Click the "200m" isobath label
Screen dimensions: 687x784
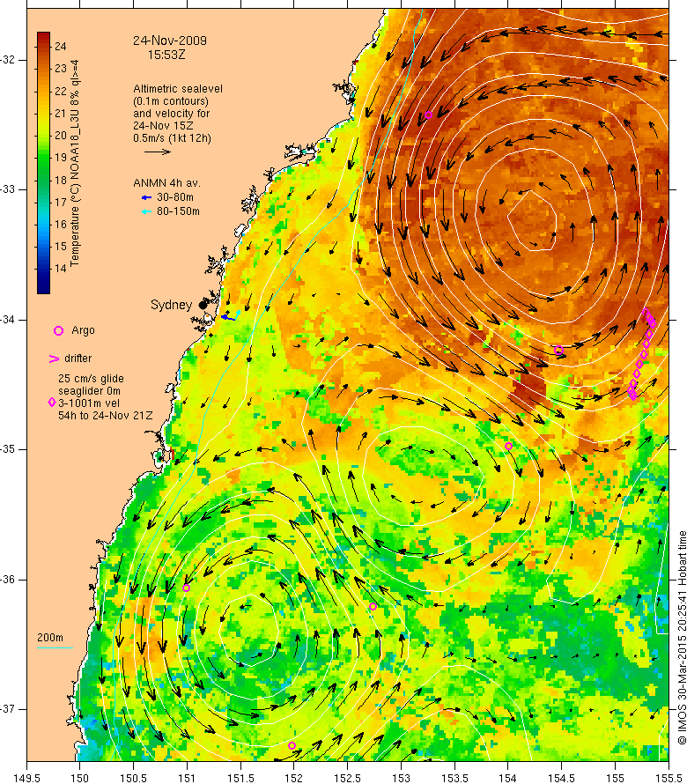(x=50, y=638)
